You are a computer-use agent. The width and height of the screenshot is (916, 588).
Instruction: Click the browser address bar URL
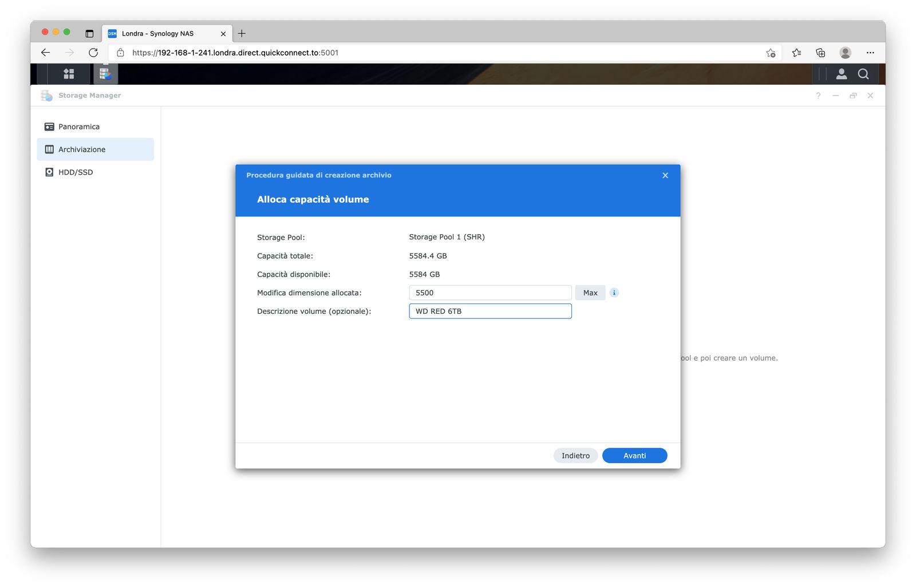(x=235, y=53)
